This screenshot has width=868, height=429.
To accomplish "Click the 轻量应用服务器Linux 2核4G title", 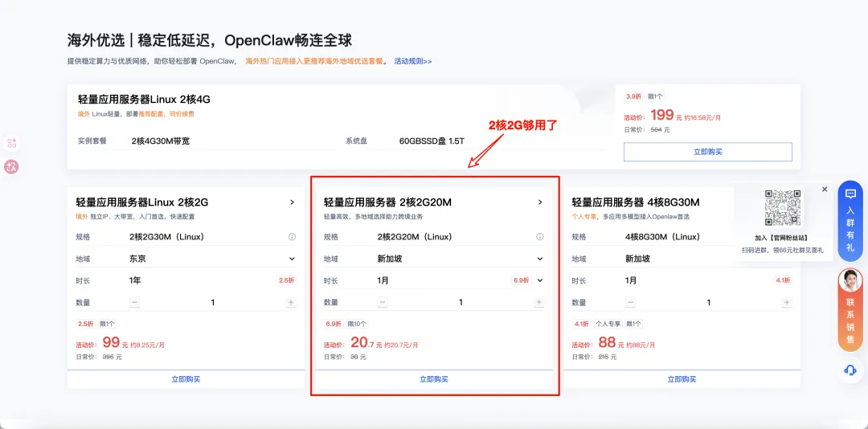I will 144,100.
